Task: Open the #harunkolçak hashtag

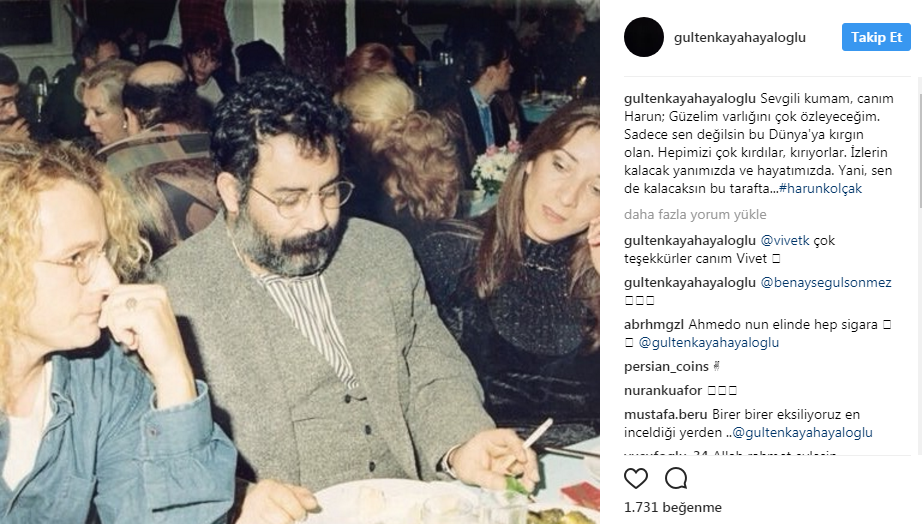Action: [x=820, y=189]
